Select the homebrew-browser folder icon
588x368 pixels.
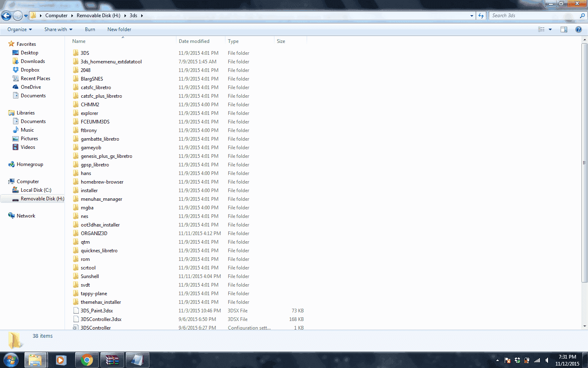76,182
